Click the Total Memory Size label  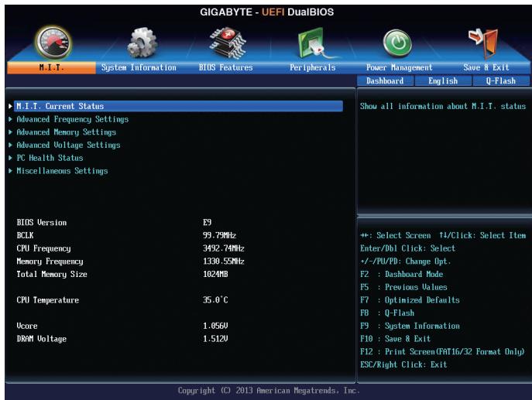[x=52, y=274]
